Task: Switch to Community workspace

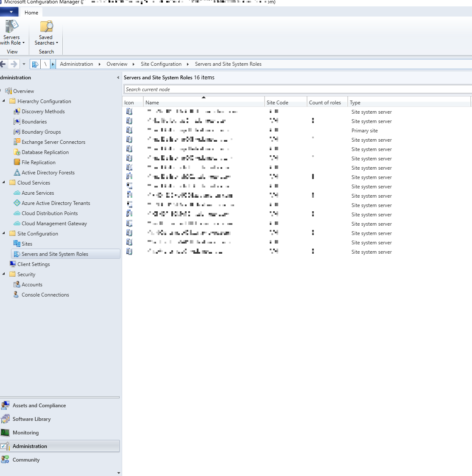Action: pyautogui.click(x=60, y=459)
